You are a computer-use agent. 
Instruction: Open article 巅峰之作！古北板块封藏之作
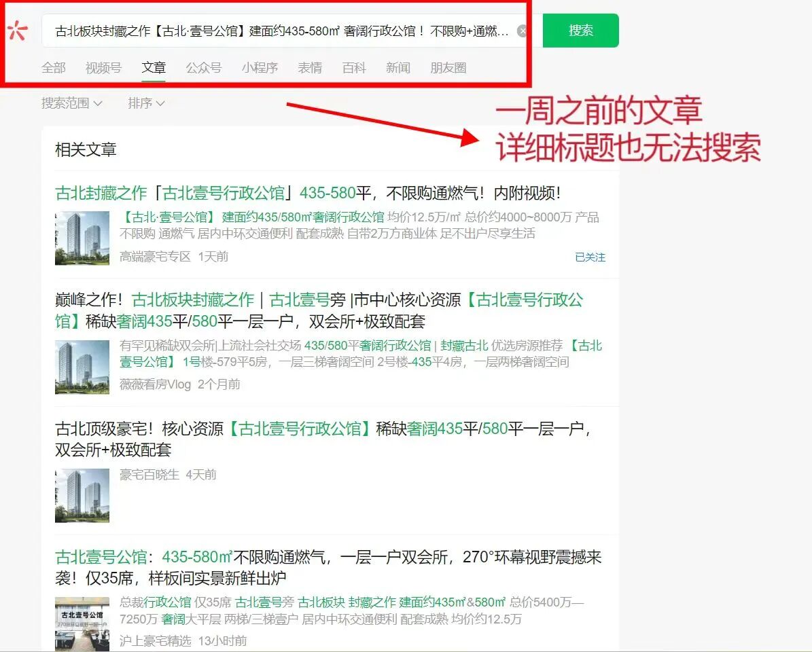[x=319, y=310]
